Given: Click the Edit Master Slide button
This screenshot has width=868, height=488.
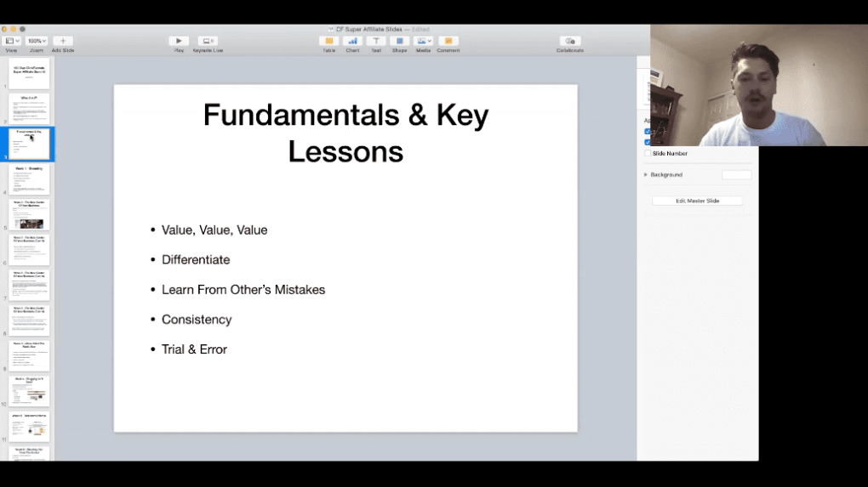Looking at the screenshot, I should (698, 201).
